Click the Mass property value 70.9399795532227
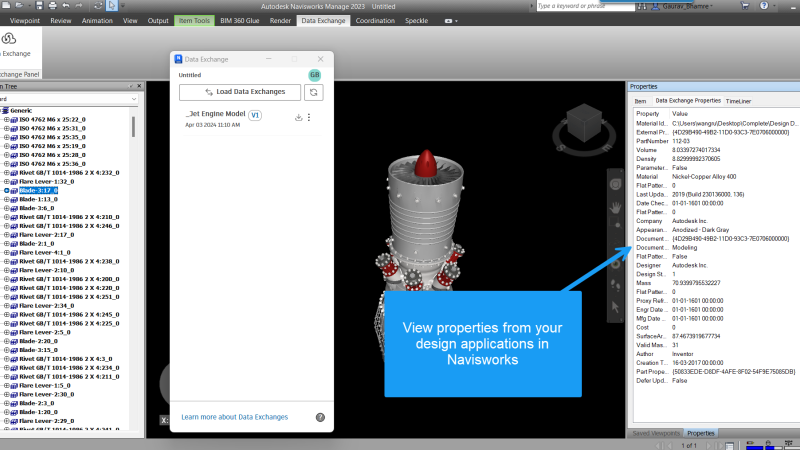The height and width of the screenshot is (450, 800). pyautogui.click(x=696, y=283)
